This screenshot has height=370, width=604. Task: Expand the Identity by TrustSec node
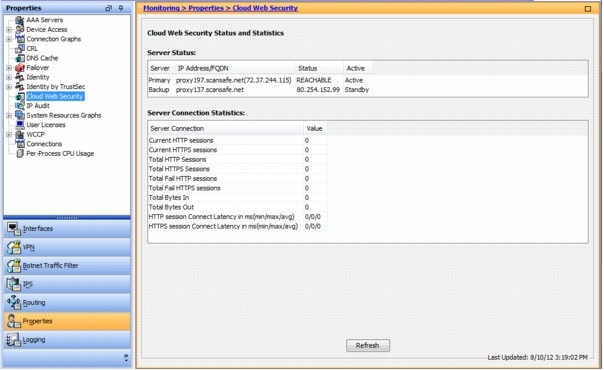point(9,87)
